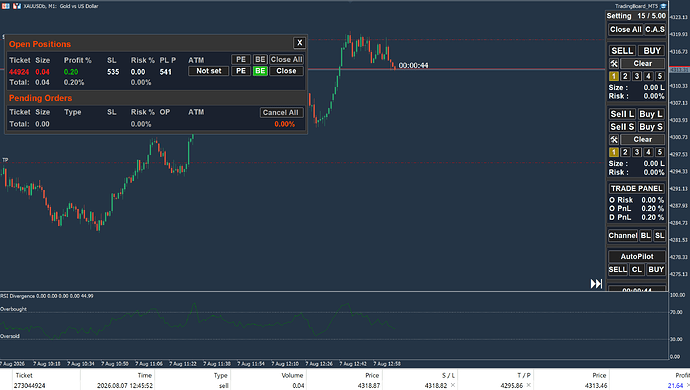Image resolution: width=690 pixels, height=390 pixels.
Task: Click the 0.20 profit % value for ticket 44924
Action: pyautogui.click(x=71, y=72)
